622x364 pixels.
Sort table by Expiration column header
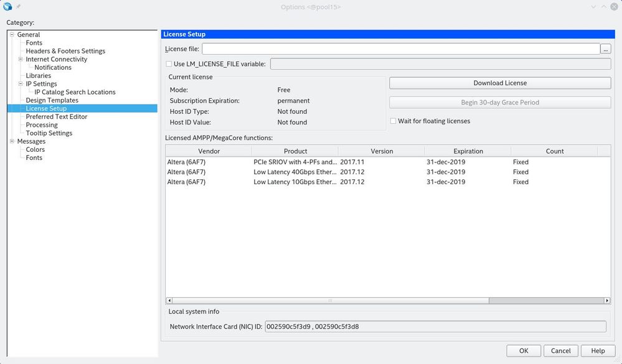(468, 151)
